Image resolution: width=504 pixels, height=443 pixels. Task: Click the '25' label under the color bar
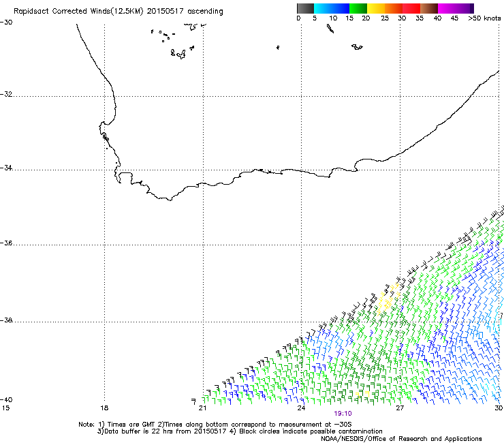tap(385, 18)
